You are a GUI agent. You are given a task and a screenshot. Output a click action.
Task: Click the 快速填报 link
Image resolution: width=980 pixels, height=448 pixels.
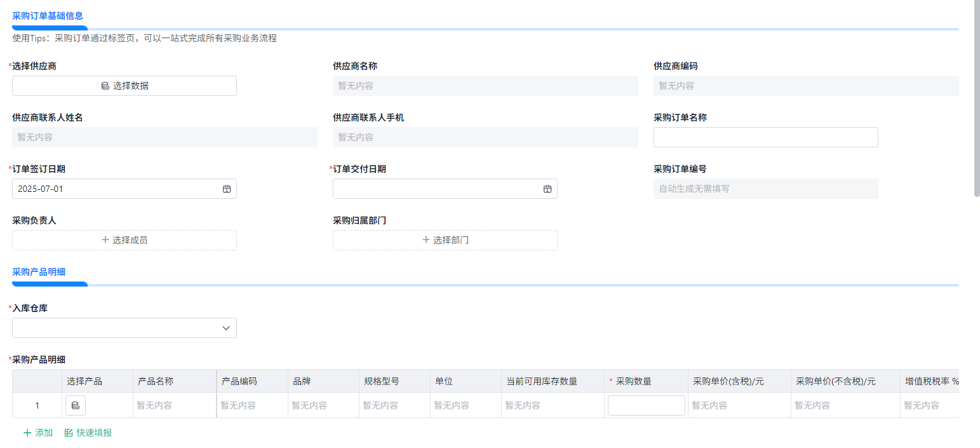[x=88, y=433]
